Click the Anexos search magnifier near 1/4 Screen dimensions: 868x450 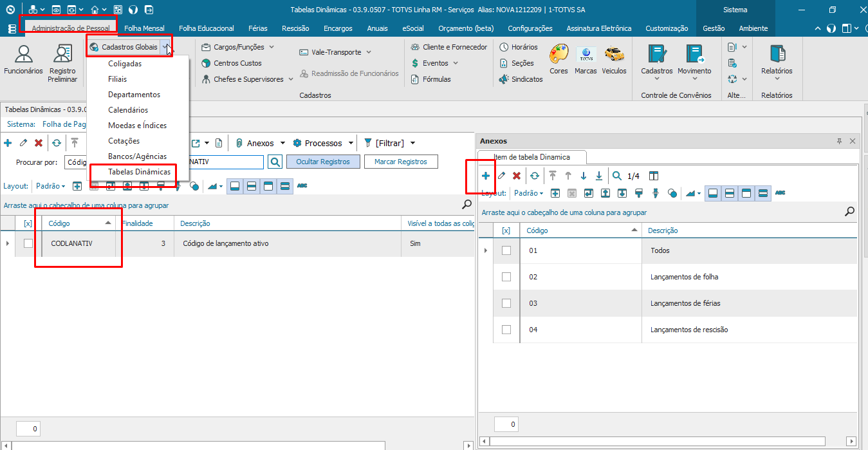pyautogui.click(x=617, y=176)
